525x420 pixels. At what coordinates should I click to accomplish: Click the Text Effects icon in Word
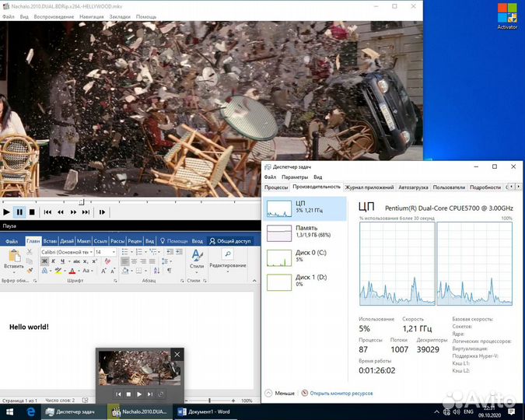click(44, 271)
